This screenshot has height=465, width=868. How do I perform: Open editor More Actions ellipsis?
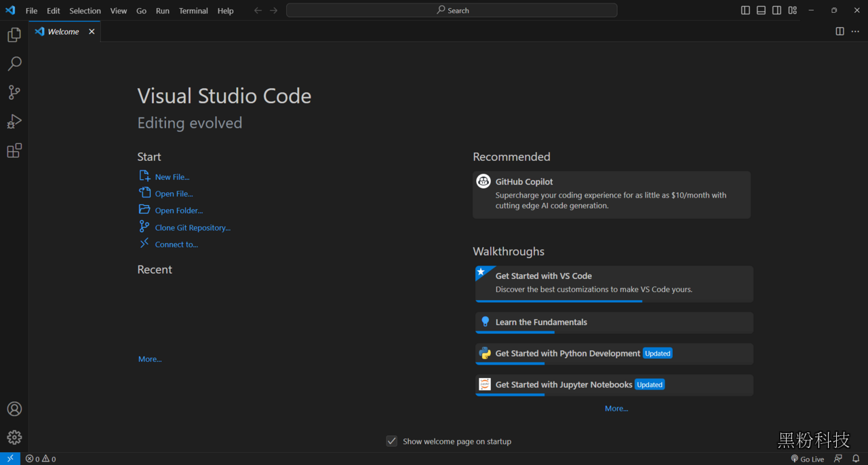click(855, 31)
